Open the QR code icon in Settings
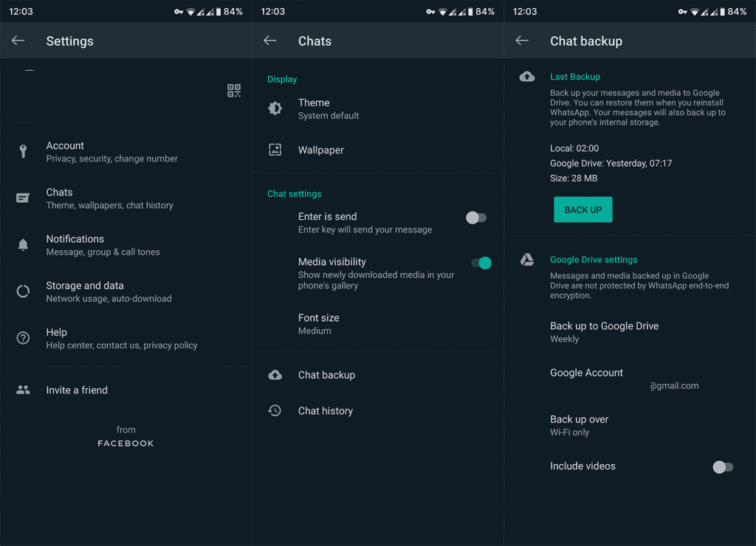Viewport: 756px width, 546px height. point(234,90)
